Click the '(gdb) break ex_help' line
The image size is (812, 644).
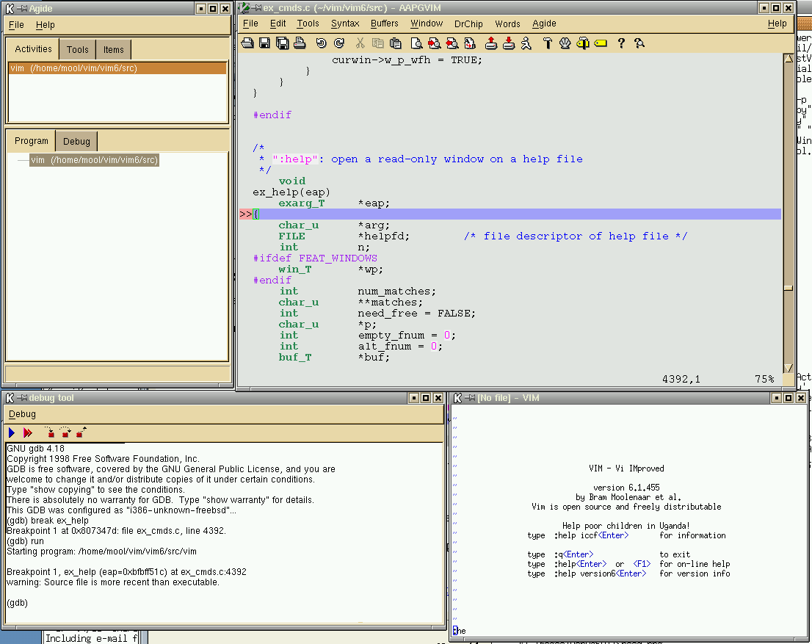(48, 521)
